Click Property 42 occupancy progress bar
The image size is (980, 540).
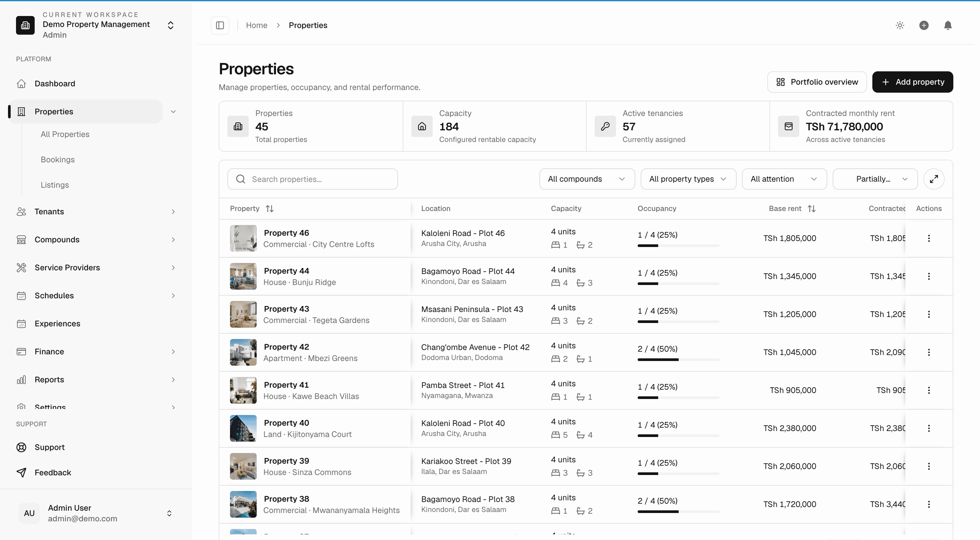(x=678, y=360)
